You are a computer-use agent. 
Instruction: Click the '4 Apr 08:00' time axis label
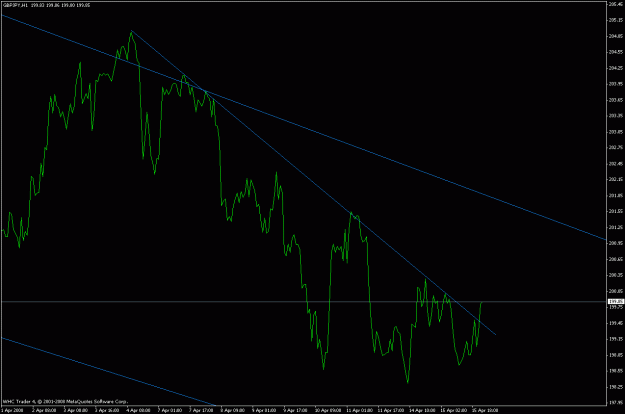(x=138, y=410)
